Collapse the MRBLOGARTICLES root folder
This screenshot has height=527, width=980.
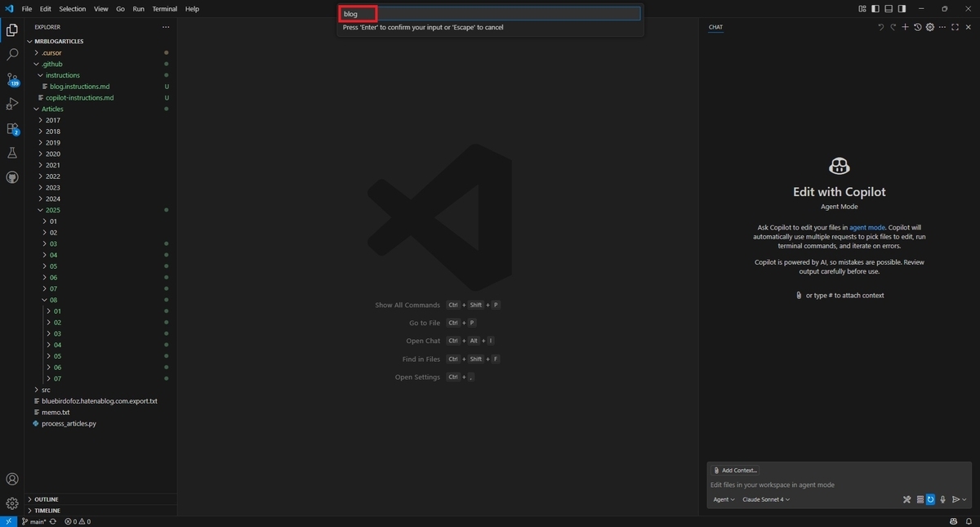(59, 41)
